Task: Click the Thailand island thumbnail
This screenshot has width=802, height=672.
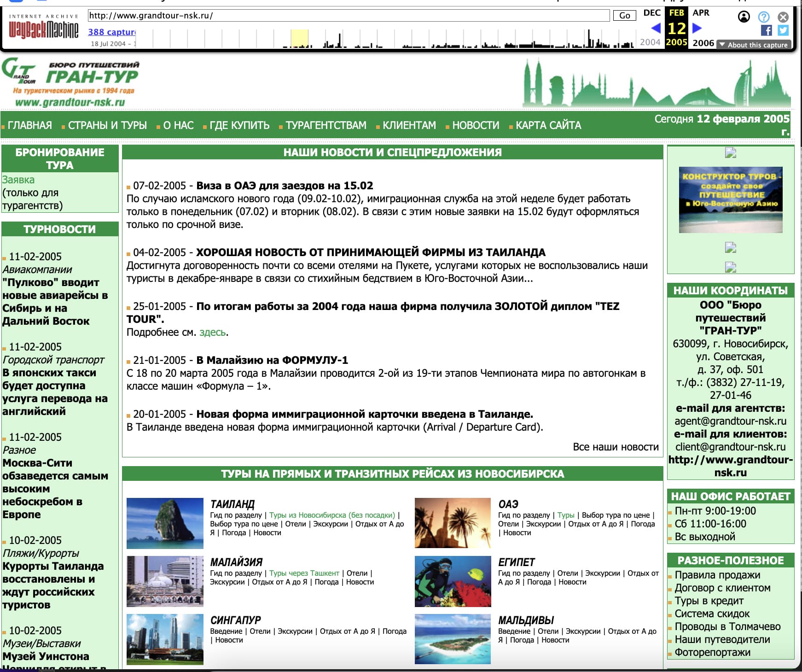Action: [x=165, y=523]
